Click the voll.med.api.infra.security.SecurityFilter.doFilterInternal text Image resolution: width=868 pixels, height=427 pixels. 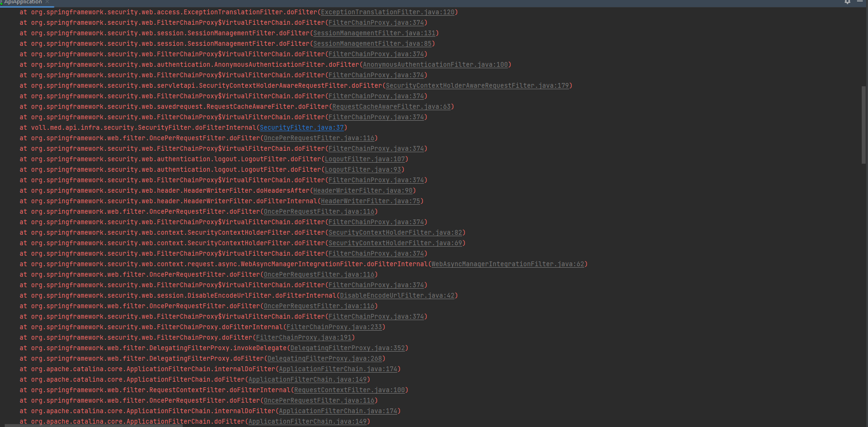coord(144,128)
